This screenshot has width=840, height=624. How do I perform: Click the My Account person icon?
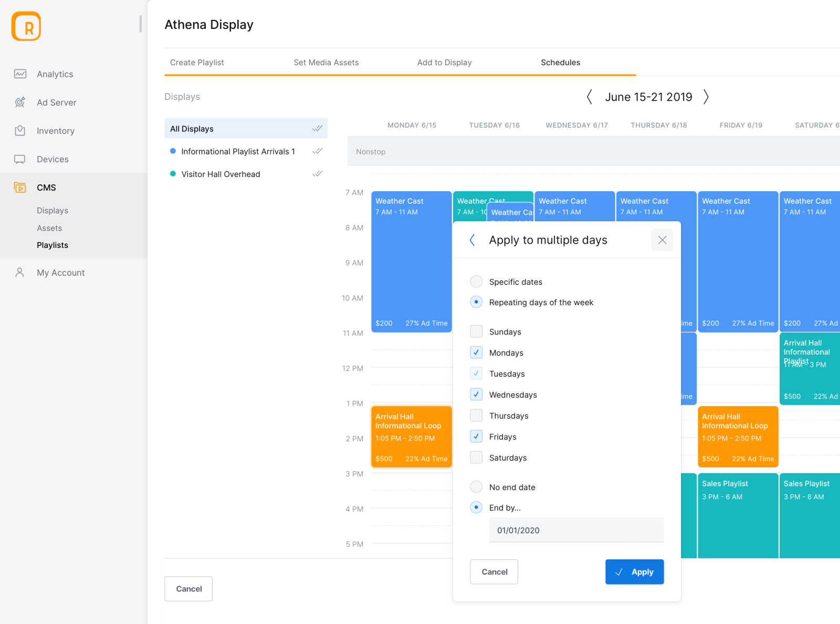coord(20,273)
